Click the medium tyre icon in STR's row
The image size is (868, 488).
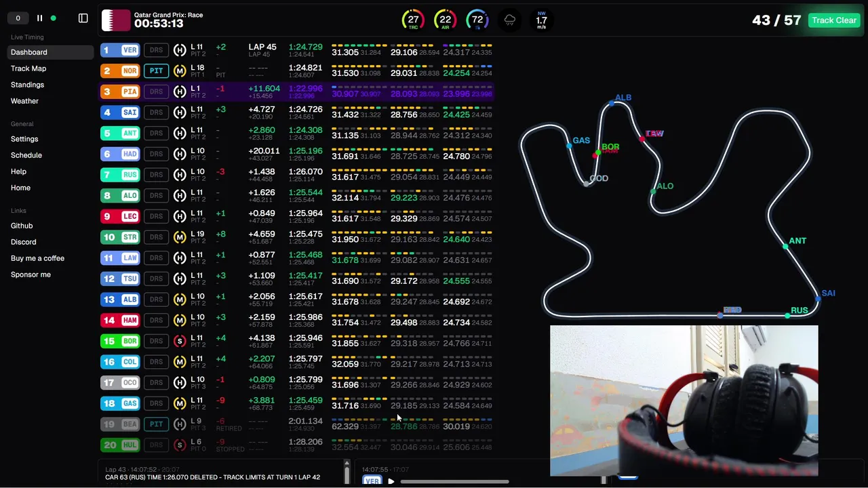(x=180, y=237)
